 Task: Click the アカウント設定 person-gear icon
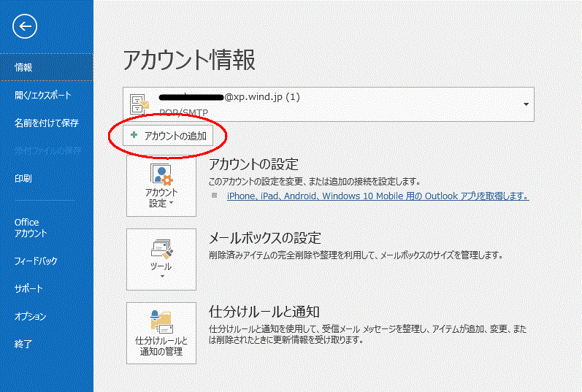click(x=161, y=174)
